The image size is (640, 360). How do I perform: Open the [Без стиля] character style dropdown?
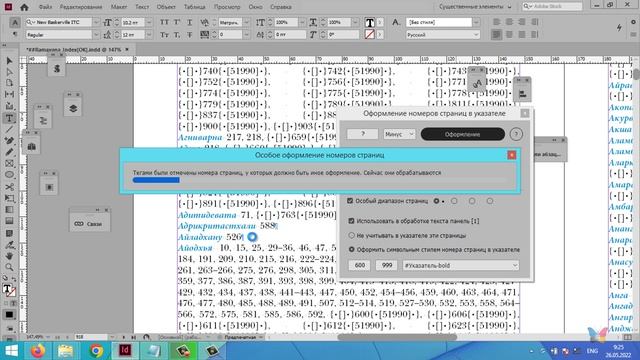click(x=476, y=22)
